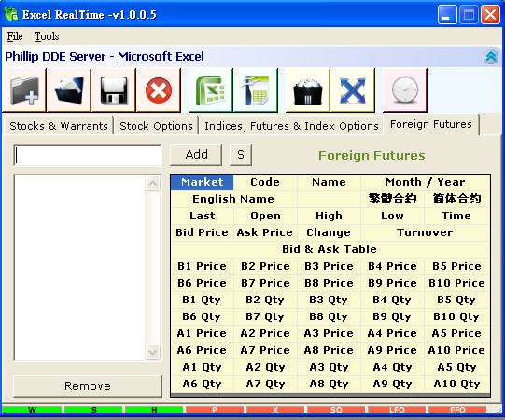Toggle the Code field cell
This screenshot has width=505, height=420.
point(265,182)
